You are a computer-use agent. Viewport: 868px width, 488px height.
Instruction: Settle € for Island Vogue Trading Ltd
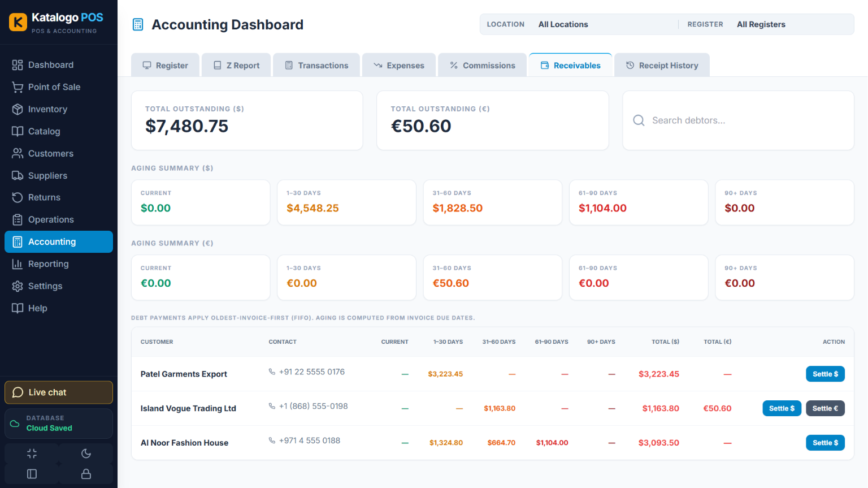(825, 408)
